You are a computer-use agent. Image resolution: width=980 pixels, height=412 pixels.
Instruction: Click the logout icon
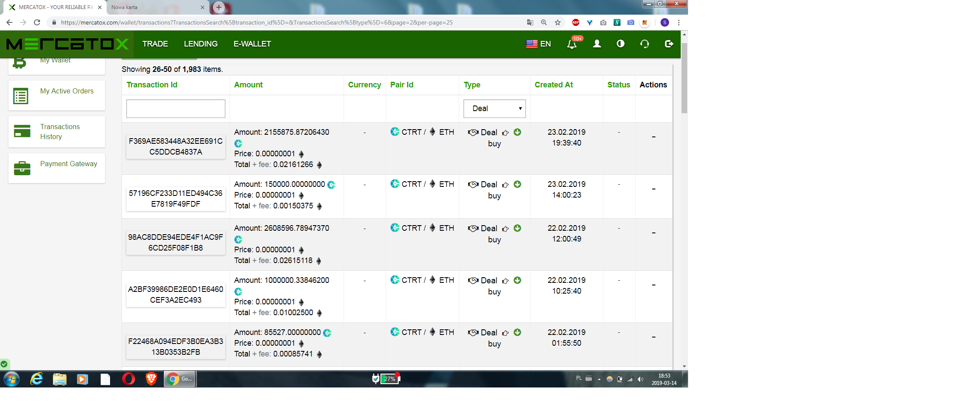coord(669,44)
